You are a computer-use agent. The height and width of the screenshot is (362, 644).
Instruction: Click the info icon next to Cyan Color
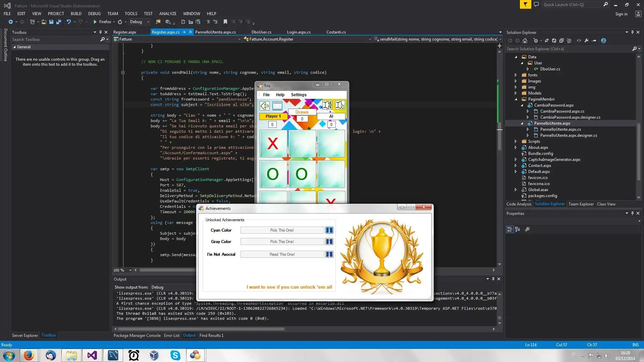329,230
